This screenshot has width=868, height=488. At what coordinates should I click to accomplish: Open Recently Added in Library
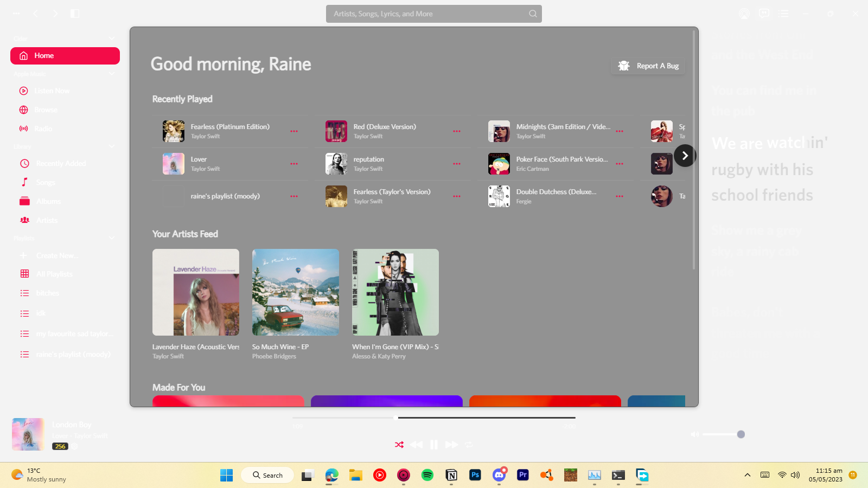click(x=60, y=163)
